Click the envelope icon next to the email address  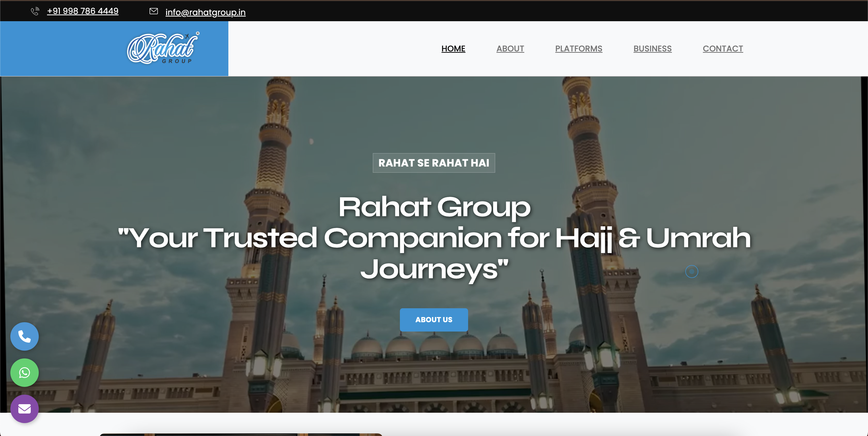click(154, 11)
